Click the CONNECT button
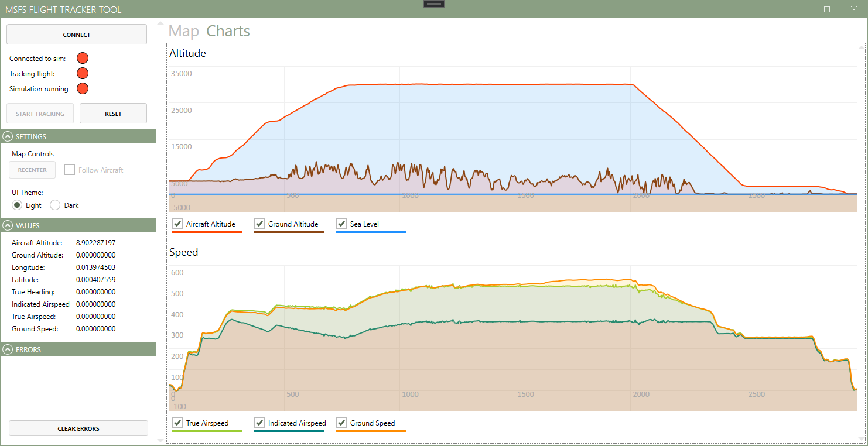The width and height of the screenshot is (868, 446). [x=77, y=35]
